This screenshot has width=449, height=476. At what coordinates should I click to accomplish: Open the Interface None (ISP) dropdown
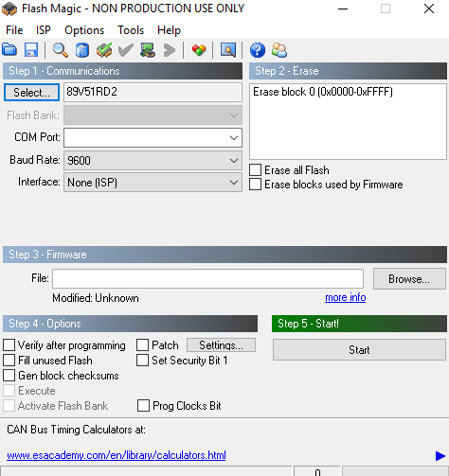[x=153, y=182]
